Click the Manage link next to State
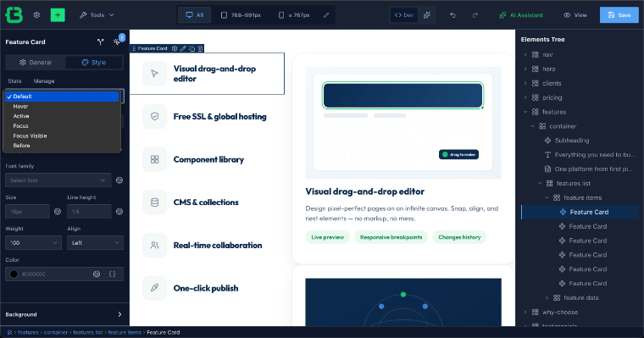644x338 pixels. tap(44, 81)
